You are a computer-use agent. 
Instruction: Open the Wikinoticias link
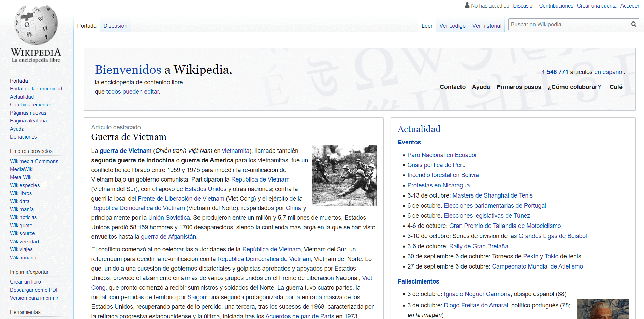pyautogui.click(x=23, y=217)
